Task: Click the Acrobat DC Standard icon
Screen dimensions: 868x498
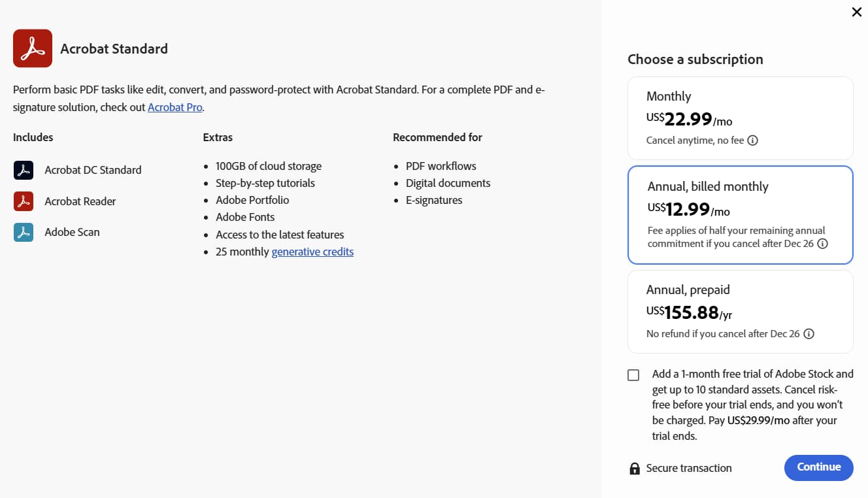Action: point(24,169)
